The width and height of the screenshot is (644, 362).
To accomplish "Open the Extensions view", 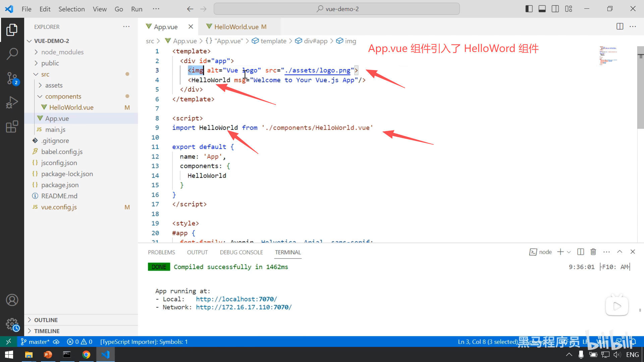I will coord(12,127).
